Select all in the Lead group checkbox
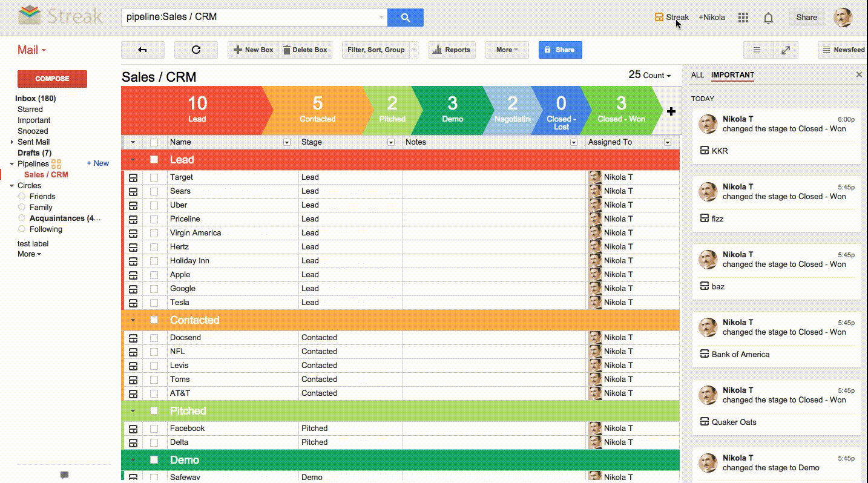This screenshot has width=868, height=483. click(154, 160)
